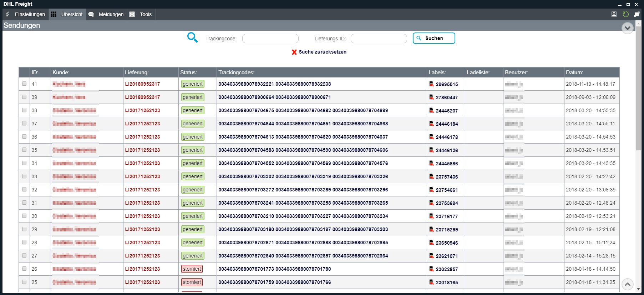
Task: Open the Tools menu
Action: coord(141,14)
